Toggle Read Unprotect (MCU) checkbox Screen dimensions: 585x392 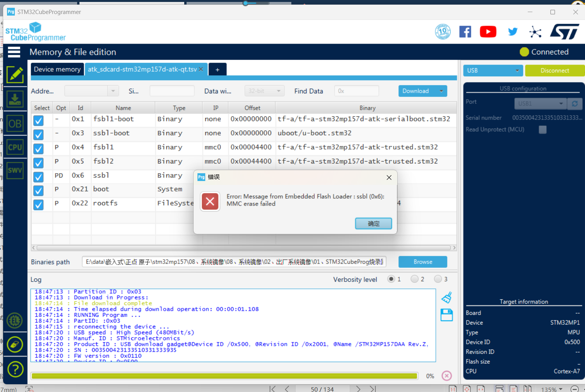click(543, 130)
